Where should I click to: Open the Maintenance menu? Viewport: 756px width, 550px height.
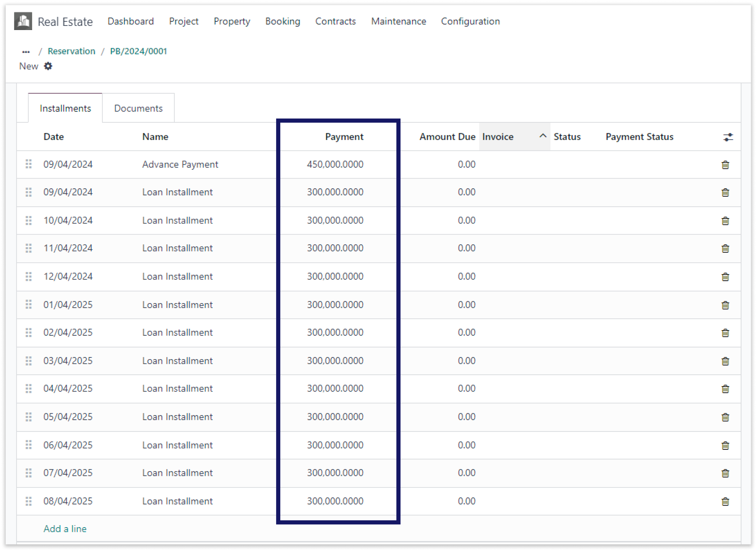point(398,21)
